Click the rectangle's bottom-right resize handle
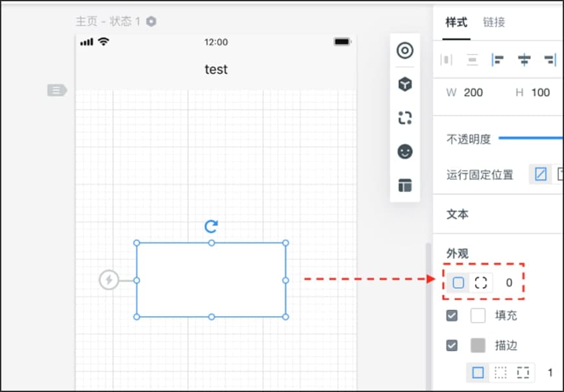The height and width of the screenshot is (392, 564). [x=286, y=317]
